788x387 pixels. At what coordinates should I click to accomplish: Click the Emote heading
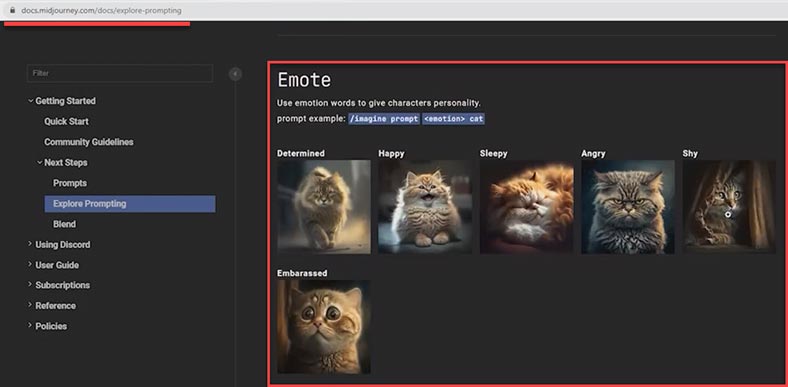304,80
